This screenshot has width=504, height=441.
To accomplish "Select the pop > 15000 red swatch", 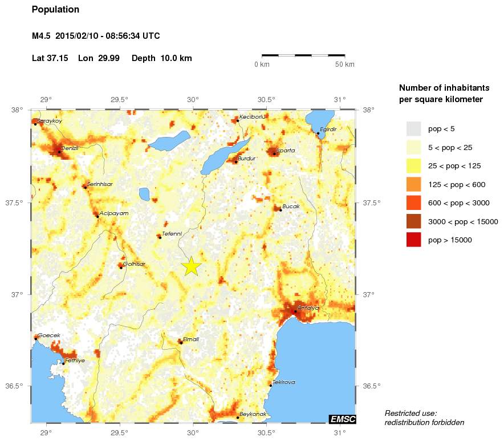I will point(413,240).
